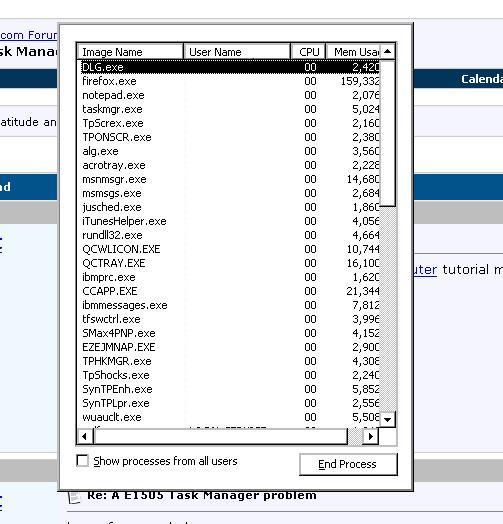
Task: Click firefox.exe memory value 159,332
Action: click(x=360, y=81)
